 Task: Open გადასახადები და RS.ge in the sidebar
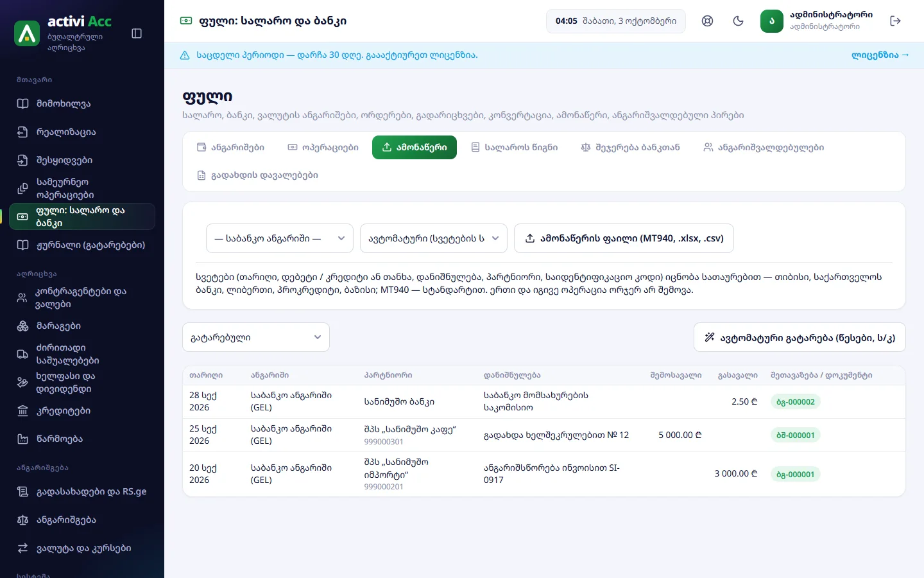(x=82, y=491)
